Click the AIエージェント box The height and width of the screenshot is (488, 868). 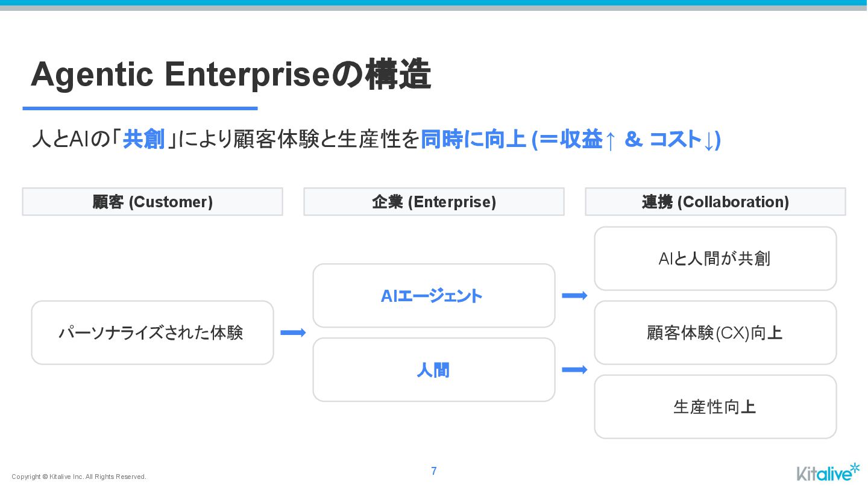coord(434,296)
